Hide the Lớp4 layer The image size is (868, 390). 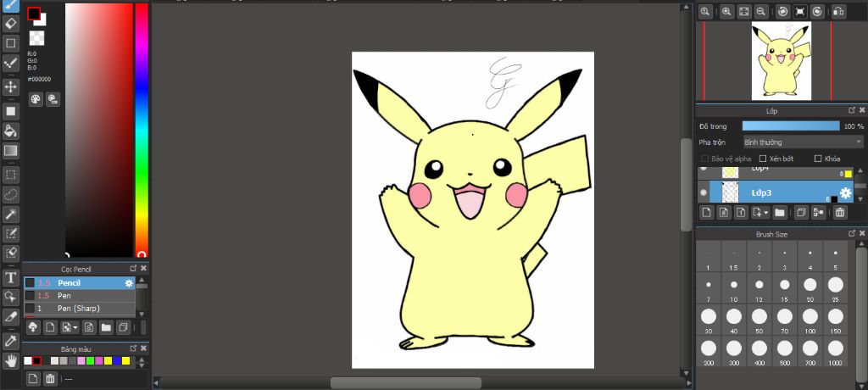tap(704, 169)
